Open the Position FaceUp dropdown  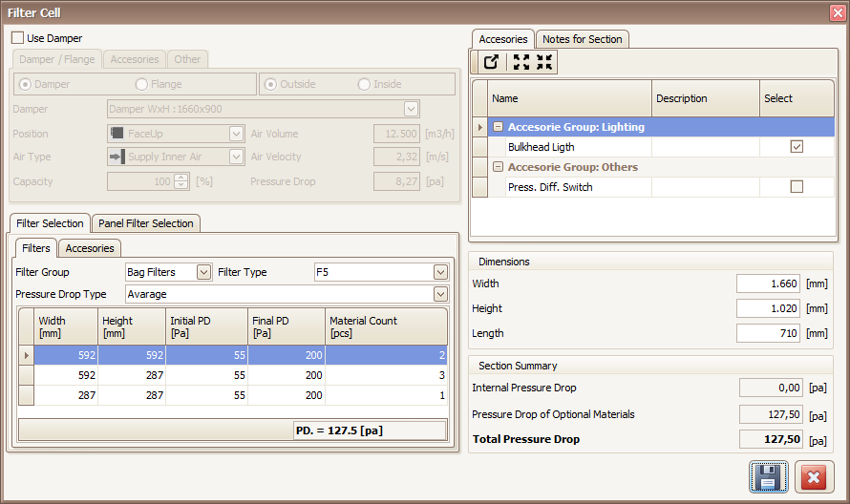[x=236, y=134]
